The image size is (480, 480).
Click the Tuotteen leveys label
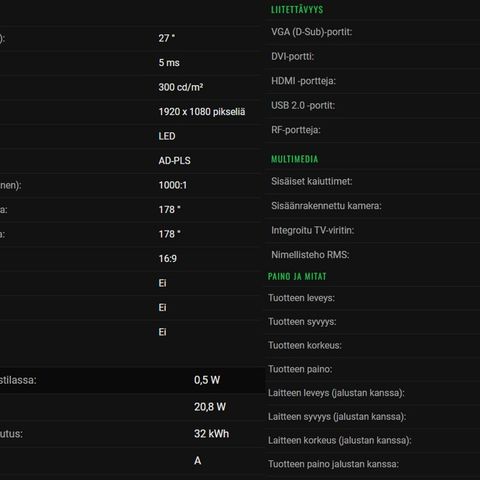click(x=301, y=298)
